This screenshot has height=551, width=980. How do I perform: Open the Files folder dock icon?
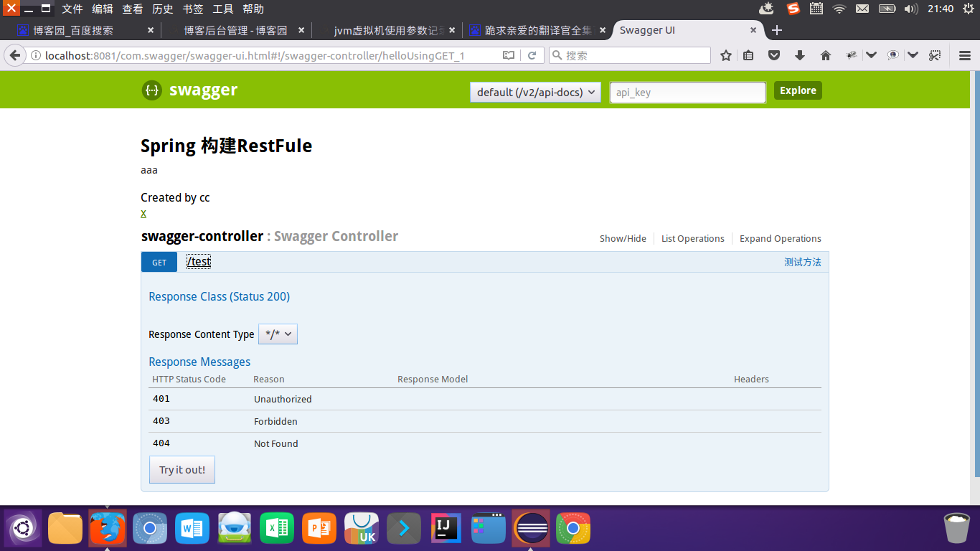tap(65, 529)
